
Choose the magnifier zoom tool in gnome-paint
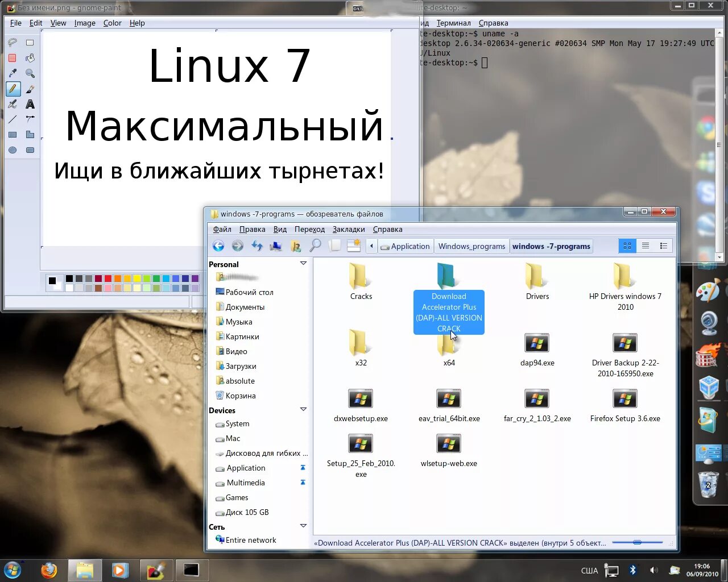30,73
